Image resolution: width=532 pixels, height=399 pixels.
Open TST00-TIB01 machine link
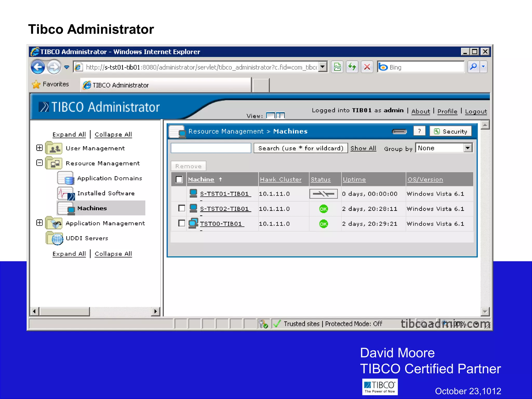pyautogui.click(x=222, y=224)
